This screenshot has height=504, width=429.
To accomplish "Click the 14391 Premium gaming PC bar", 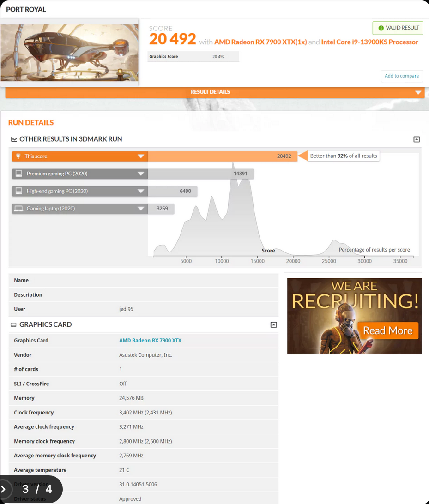I will click(201, 174).
